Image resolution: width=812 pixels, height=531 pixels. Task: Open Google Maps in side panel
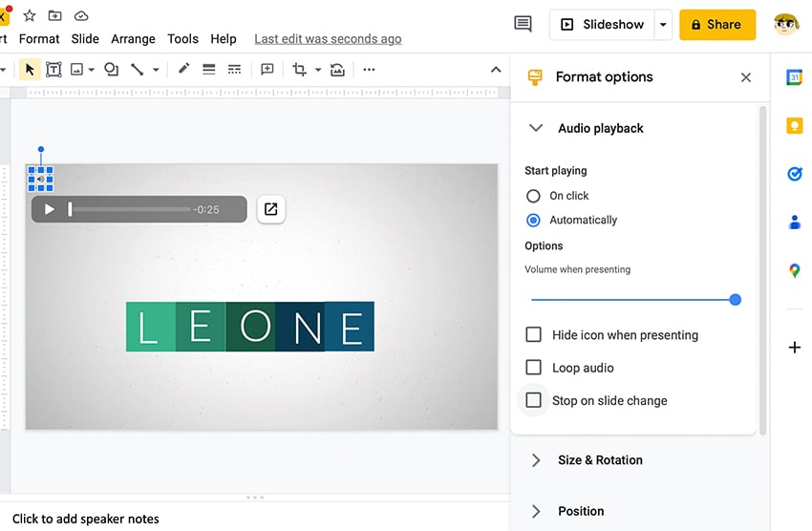click(x=794, y=271)
